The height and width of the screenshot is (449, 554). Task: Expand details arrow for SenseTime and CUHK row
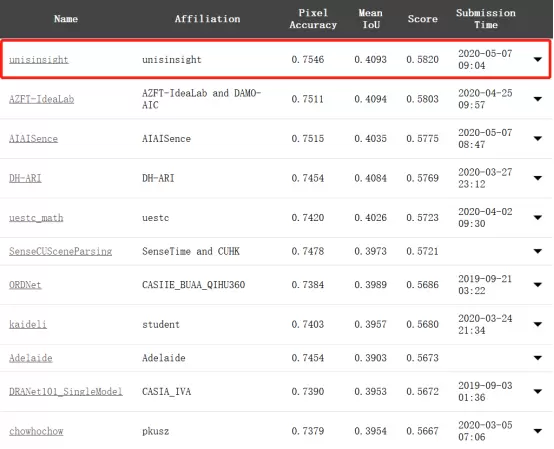(x=537, y=251)
